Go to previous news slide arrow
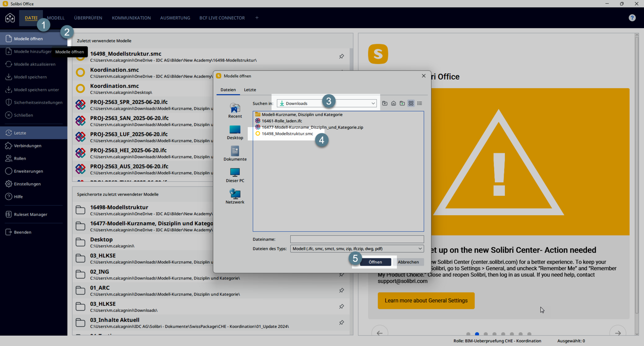Screen dimensions: 644x346 (380, 333)
